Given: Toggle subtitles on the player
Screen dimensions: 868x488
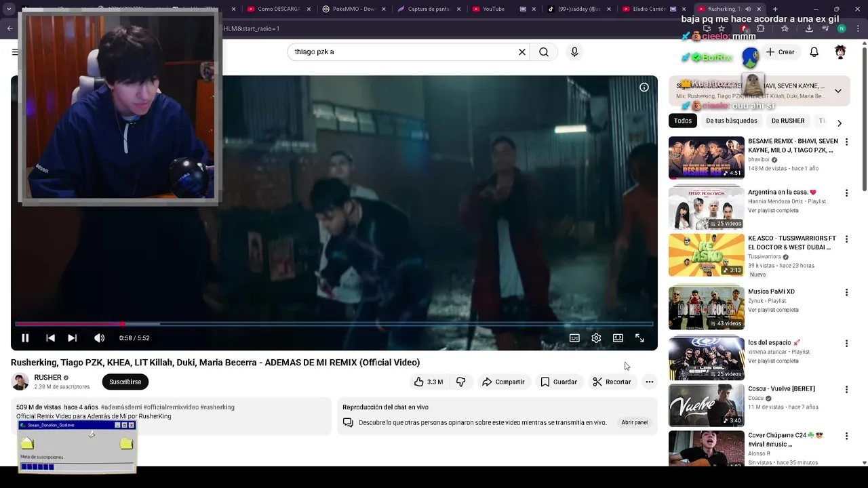Looking at the screenshot, I should coord(574,338).
